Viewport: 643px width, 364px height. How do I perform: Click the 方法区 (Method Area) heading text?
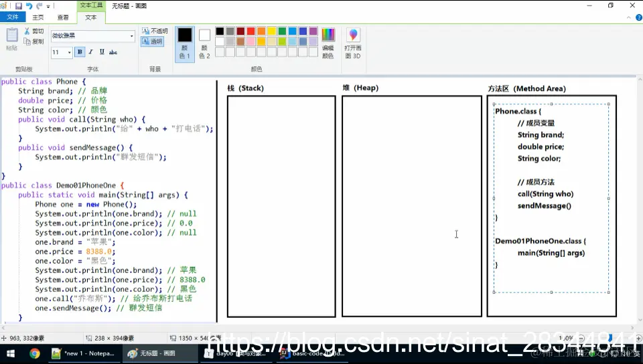(x=526, y=88)
